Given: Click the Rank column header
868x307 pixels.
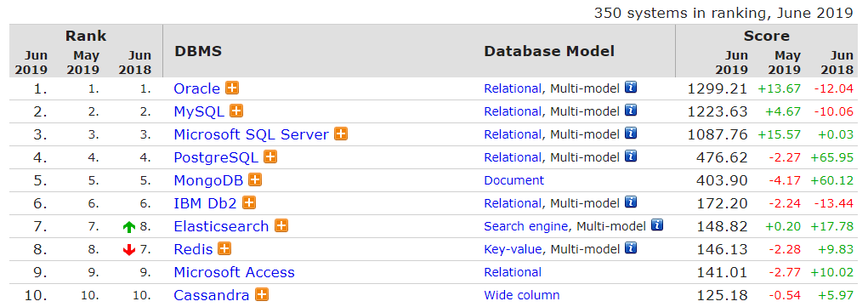Looking at the screenshot, I should (x=86, y=36).
